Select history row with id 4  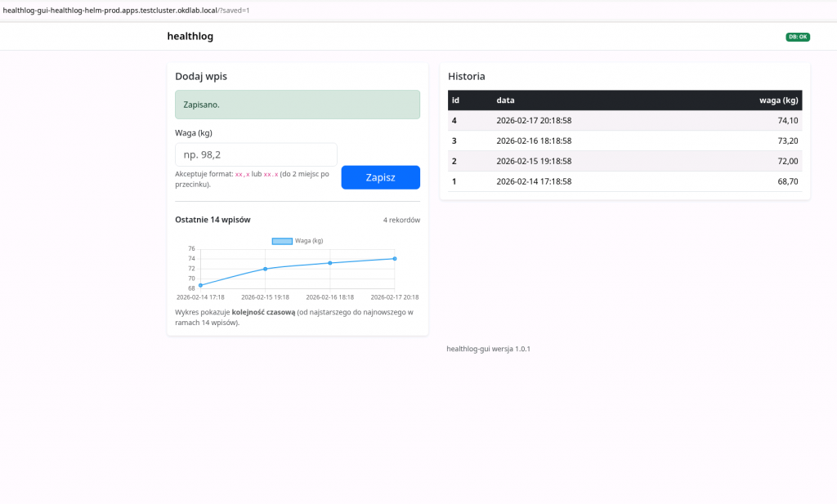click(624, 121)
